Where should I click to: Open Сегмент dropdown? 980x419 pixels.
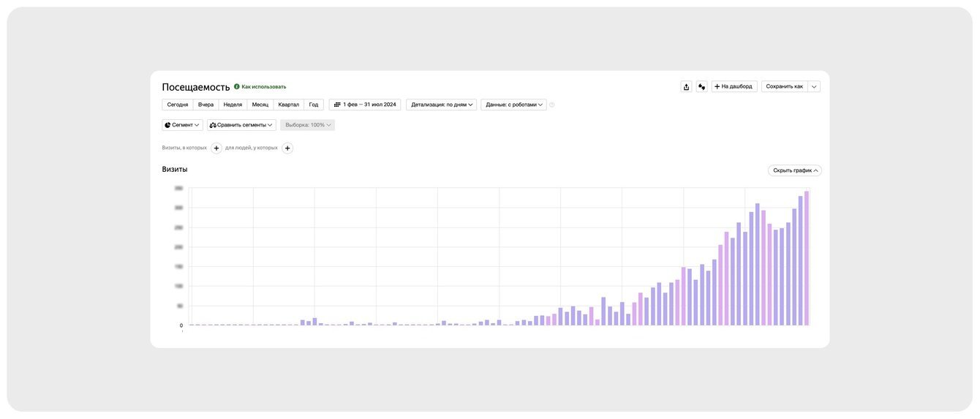[x=182, y=125]
